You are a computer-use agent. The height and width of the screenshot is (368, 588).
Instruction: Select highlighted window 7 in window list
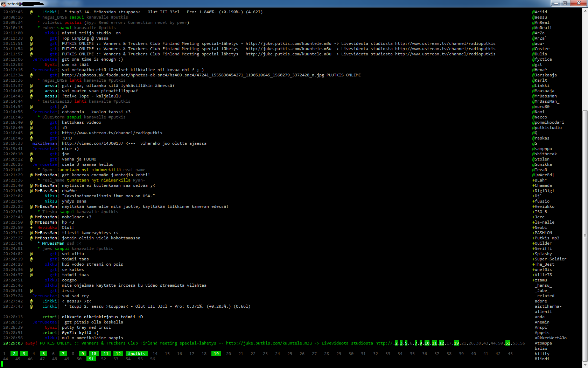(x=63, y=354)
